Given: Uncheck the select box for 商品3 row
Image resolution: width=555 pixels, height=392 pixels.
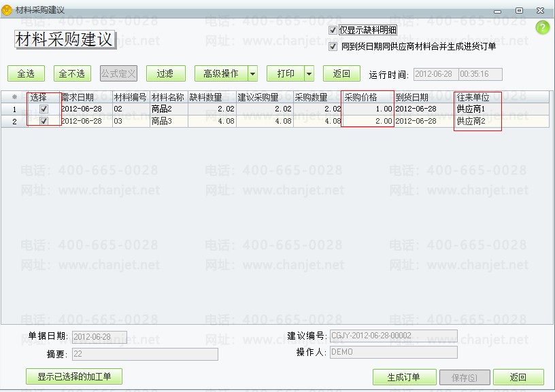Looking at the screenshot, I should point(44,121).
